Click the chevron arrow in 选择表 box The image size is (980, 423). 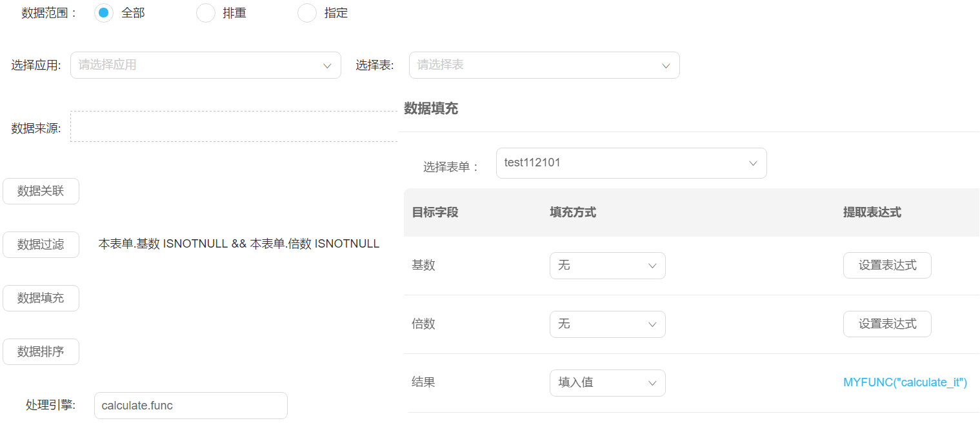(666, 66)
